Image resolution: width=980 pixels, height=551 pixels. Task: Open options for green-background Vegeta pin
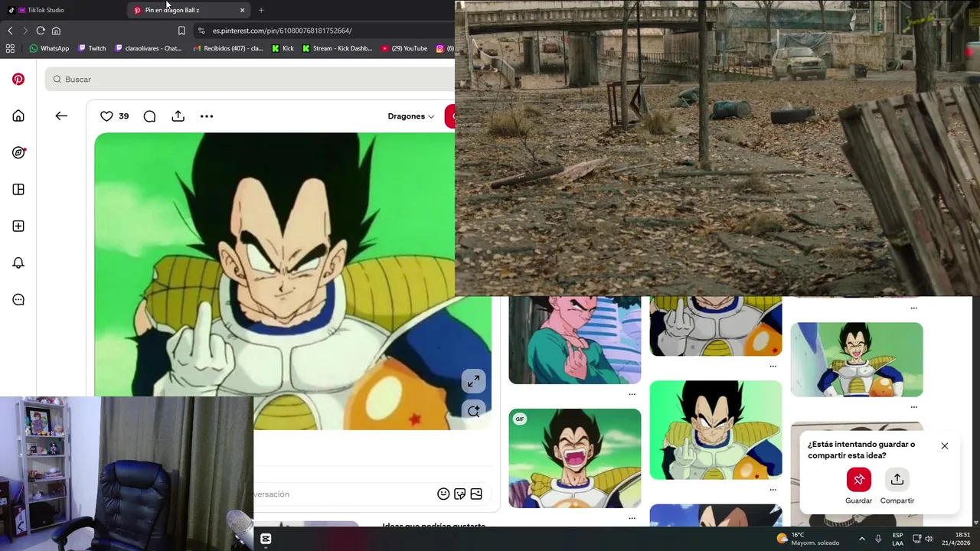coord(773,490)
